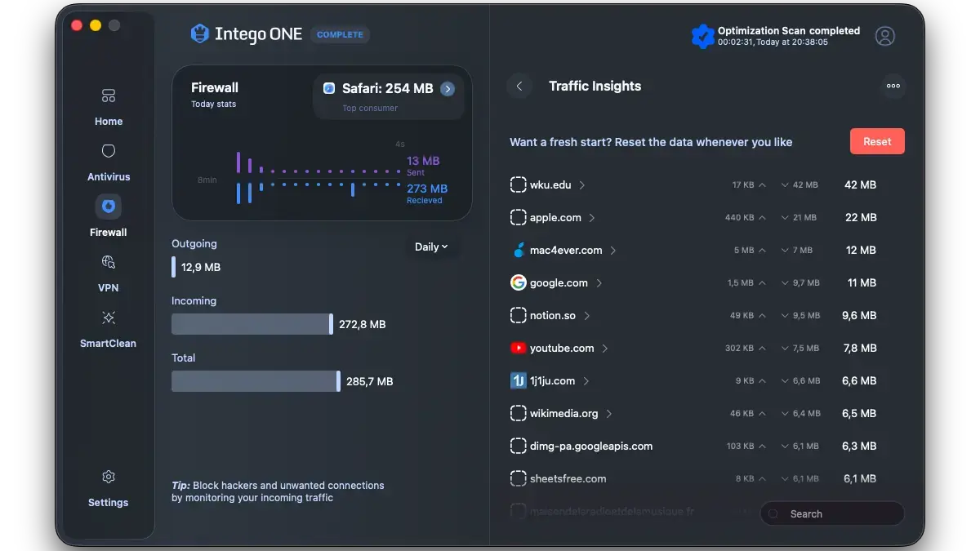Open the Antivirus shield icon
The image size is (980, 551).
[108, 151]
